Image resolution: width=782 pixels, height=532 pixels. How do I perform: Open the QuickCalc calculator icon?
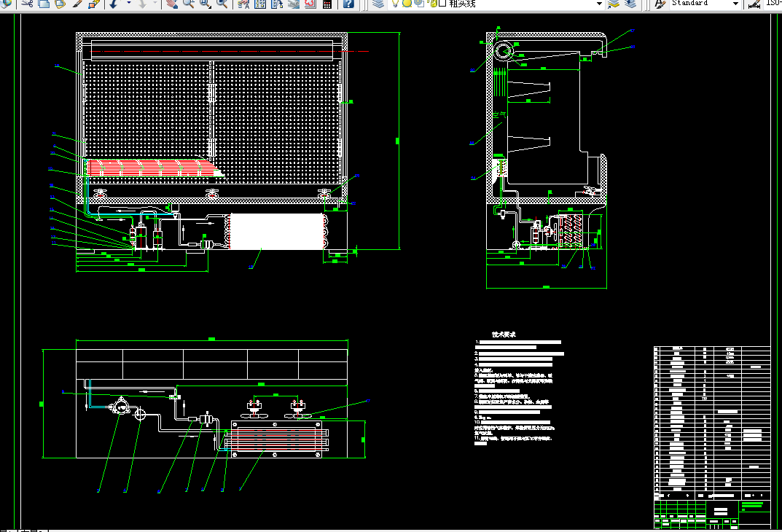coord(327,4)
